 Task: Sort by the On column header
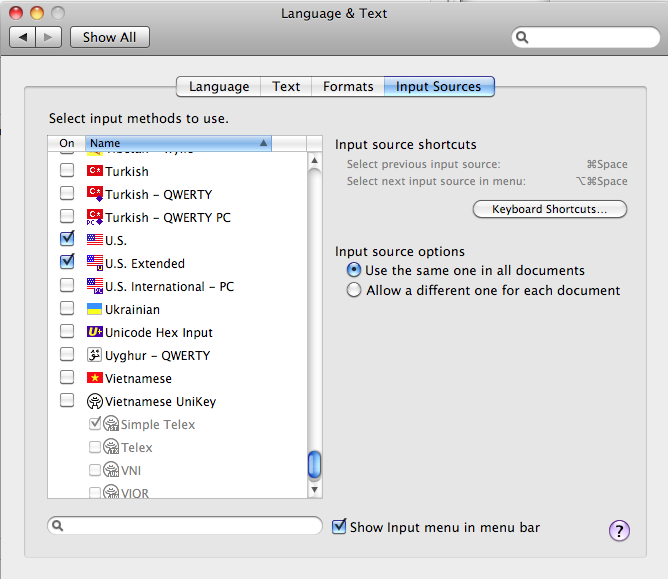(x=67, y=143)
